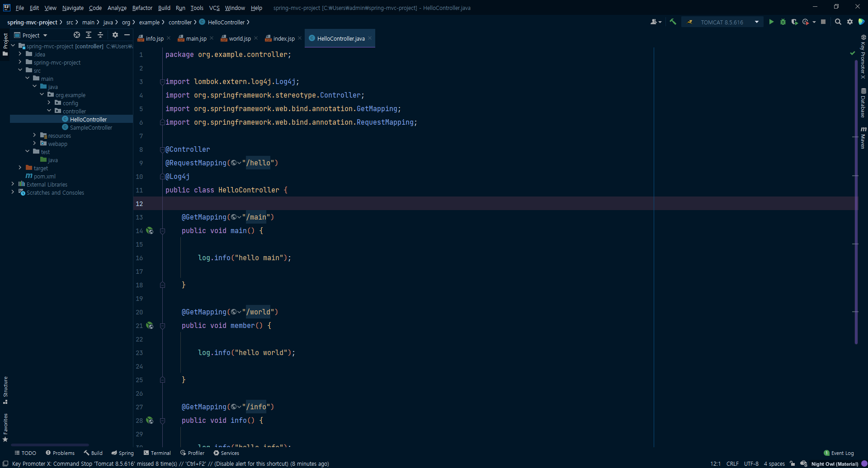Click the green inspection checkmark in editor
The width and height of the screenshot is (868, 468).
coord(853,53)
